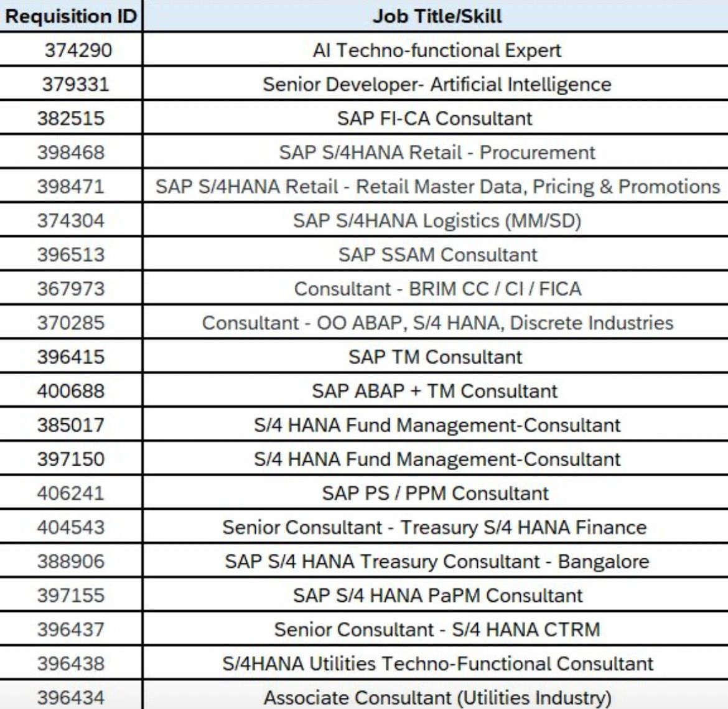The image size is (728, 709).
Task: Select SAP ABAP + TM Consultant cell
Action: (x=436, y=390)
